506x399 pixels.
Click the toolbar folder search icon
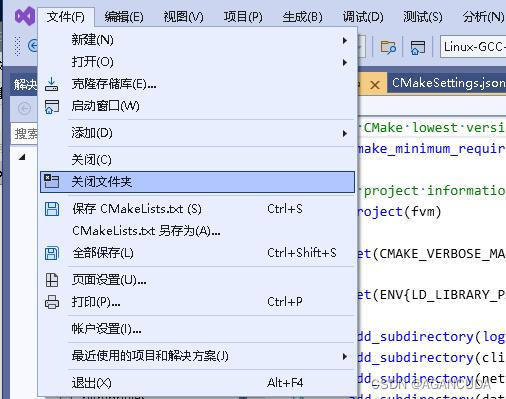click(x=388, y=47)
